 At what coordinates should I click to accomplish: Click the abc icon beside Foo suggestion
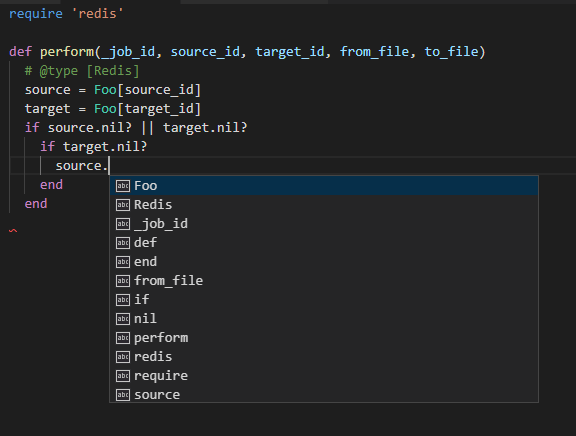[123, 186]
